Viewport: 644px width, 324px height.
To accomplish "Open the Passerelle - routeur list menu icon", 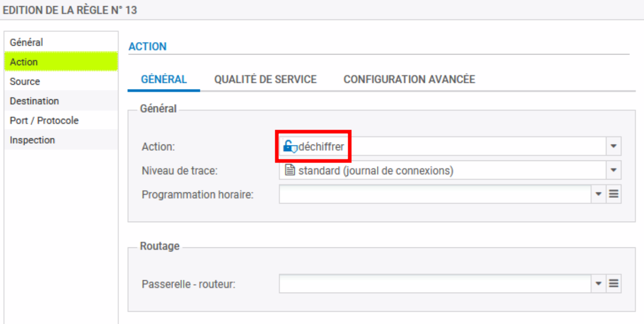I will tap(614, 283).
